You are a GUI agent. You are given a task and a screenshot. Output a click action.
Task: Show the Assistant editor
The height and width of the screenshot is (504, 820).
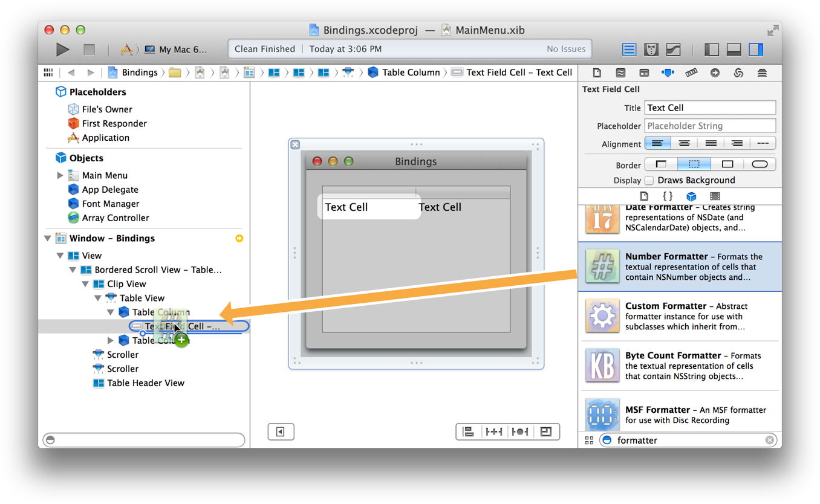651,50
